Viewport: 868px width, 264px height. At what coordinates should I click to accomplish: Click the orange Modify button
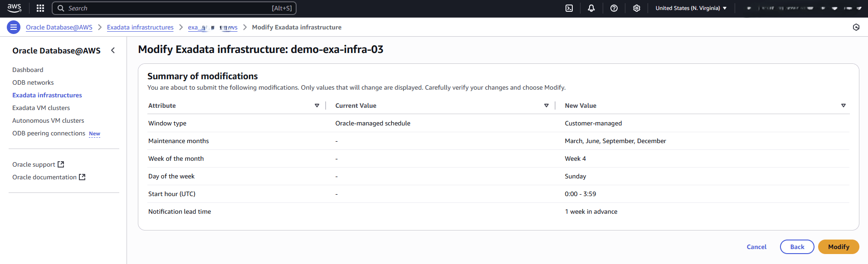coord(839,247)
